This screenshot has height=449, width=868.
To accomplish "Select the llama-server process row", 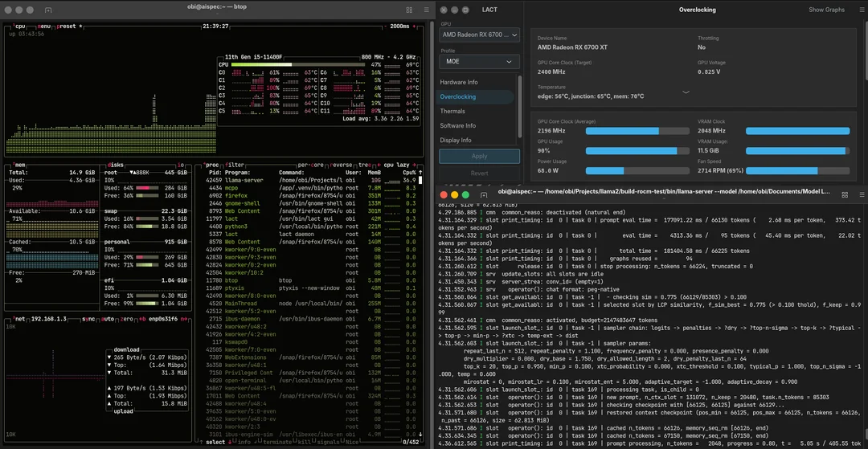I will (310, 180).
